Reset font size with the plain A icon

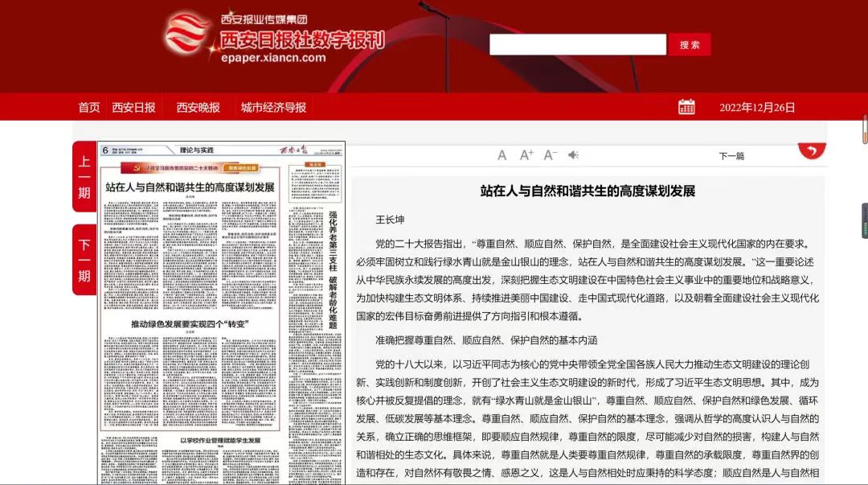[x=502, y=155]
